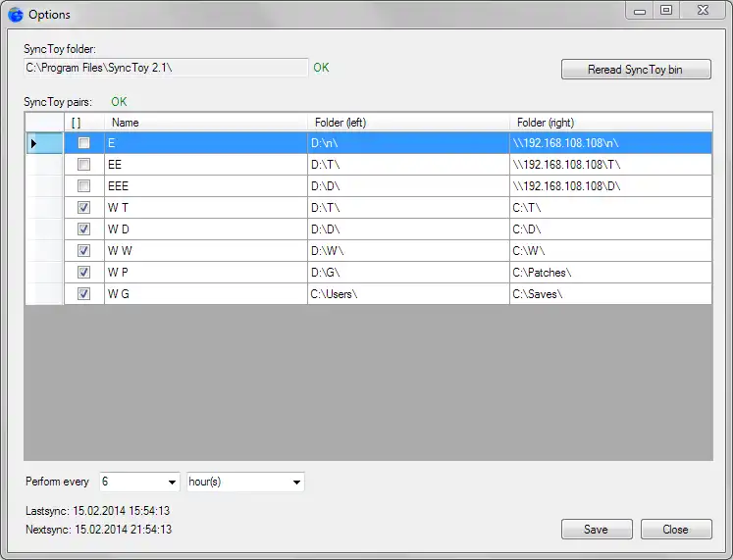Click the EE name cell
This screenshot has width=733, height=560.
point(206,165)
